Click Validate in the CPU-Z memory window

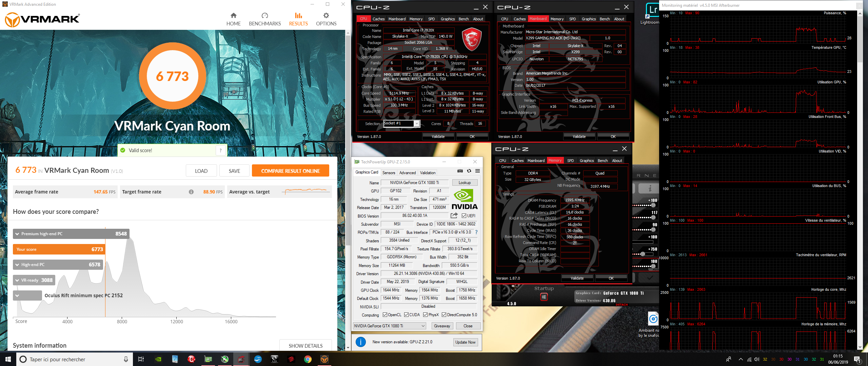click(577, 278)
